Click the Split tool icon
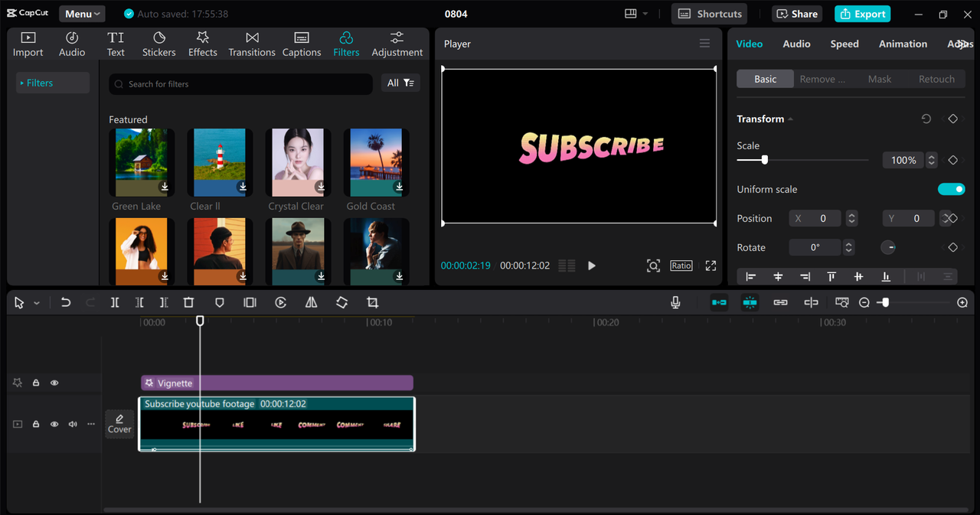The width and height of the screenshot is (980, 515). click(x=115, y=303)
